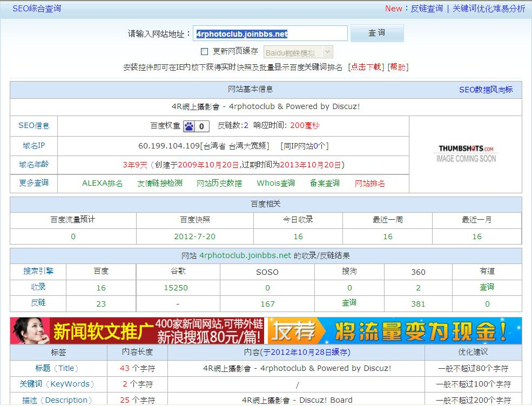Click the Thumbshots image coming soon thumbnail

466,154
